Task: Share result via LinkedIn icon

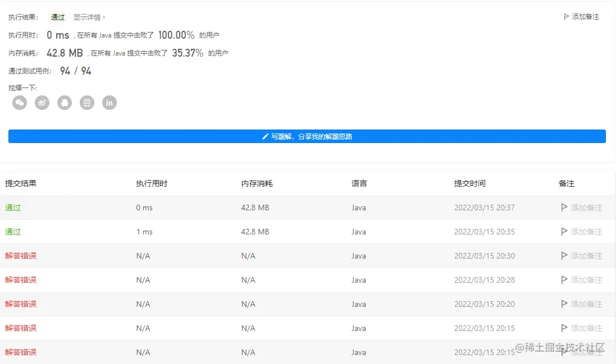Action: tap(109, 103)
